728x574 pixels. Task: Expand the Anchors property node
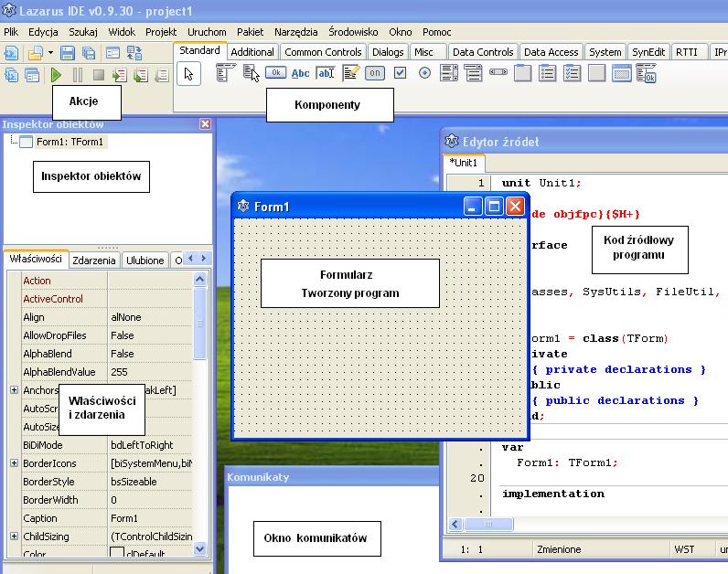[14, 389]
